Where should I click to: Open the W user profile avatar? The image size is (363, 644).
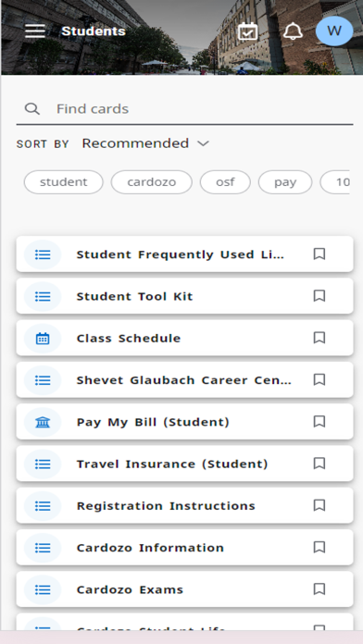[x=334, y=31]
